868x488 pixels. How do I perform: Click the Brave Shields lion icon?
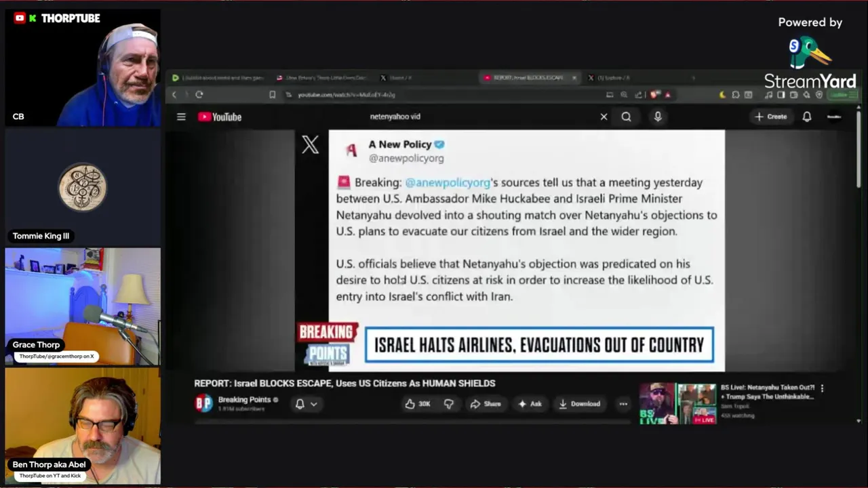pyautogui.click(x=654, y=95)
